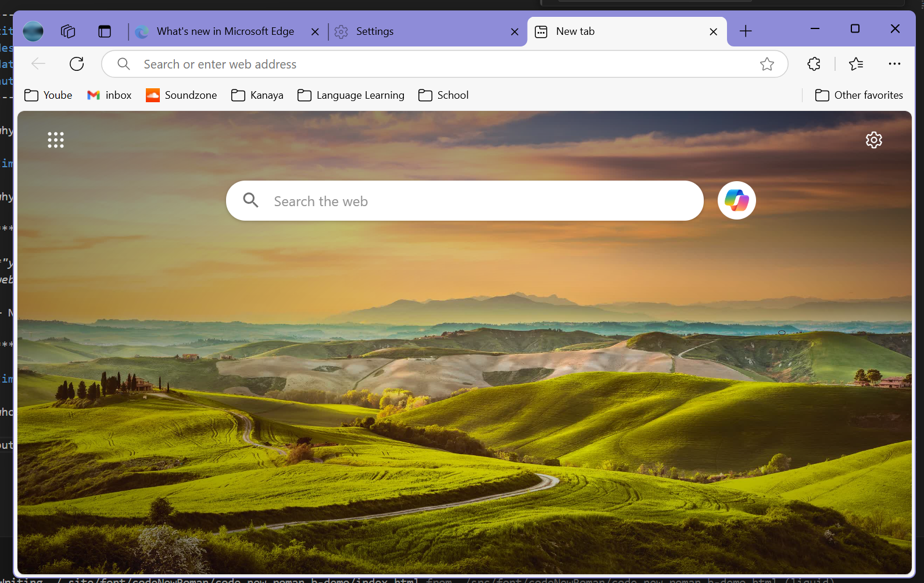Click the refresh page icon
The image size is (924, 583).
(77, 64)
